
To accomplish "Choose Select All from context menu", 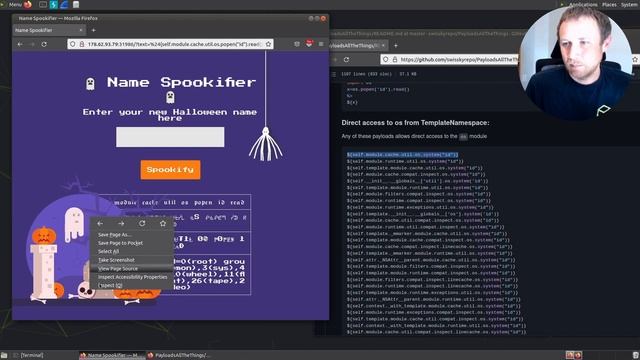I will 131,251.
